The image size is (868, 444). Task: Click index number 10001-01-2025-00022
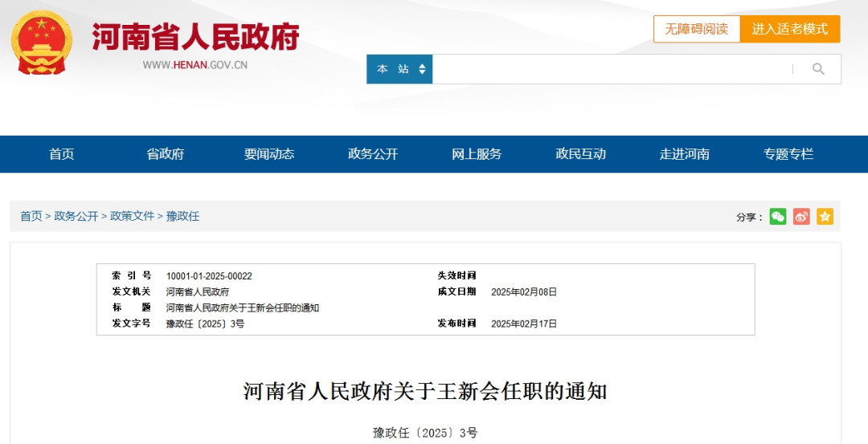click(x=209, y=276)
